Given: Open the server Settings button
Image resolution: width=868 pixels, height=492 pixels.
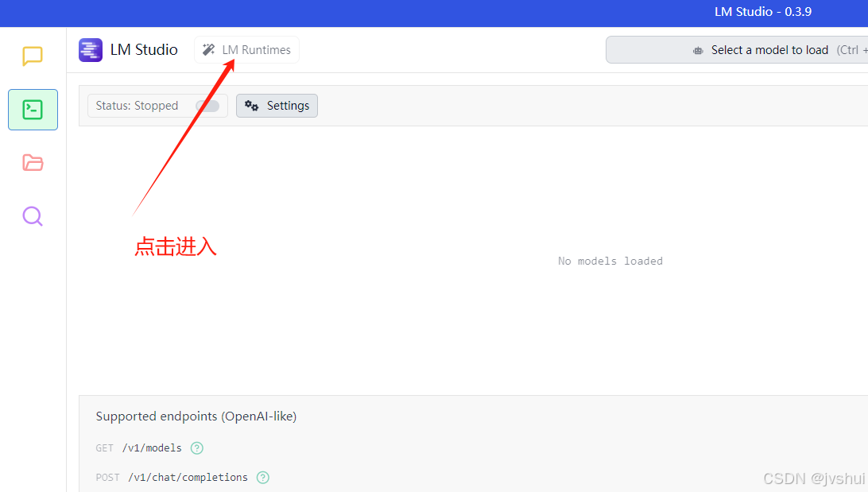Looking at the screenshot, I should pos(277,106).
